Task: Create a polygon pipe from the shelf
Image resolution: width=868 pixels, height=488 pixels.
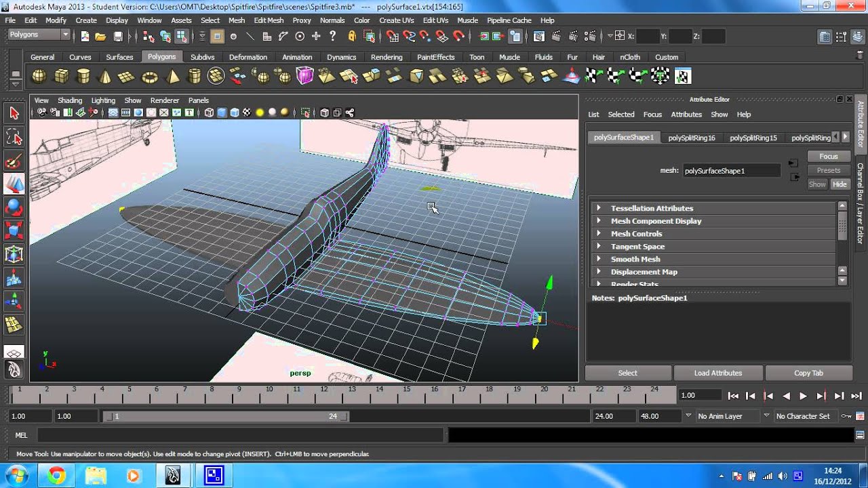Action: (195, 76)
